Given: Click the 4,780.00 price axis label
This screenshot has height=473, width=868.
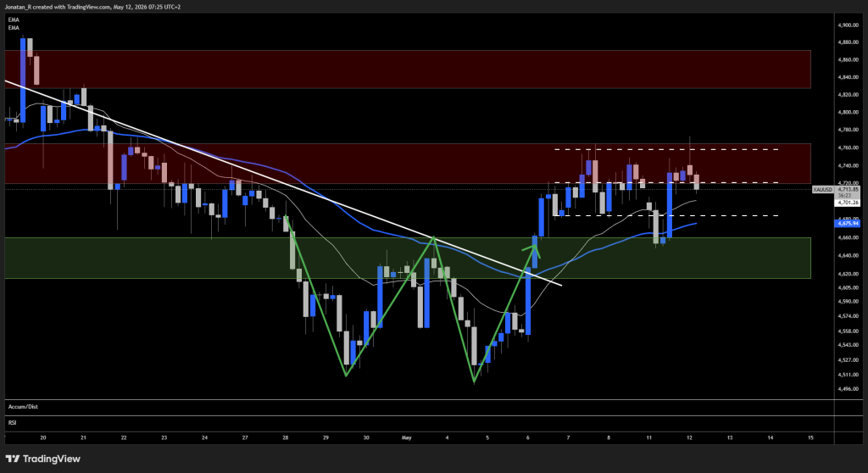Looking at the screenshot, I should click(x=848, y=131).
